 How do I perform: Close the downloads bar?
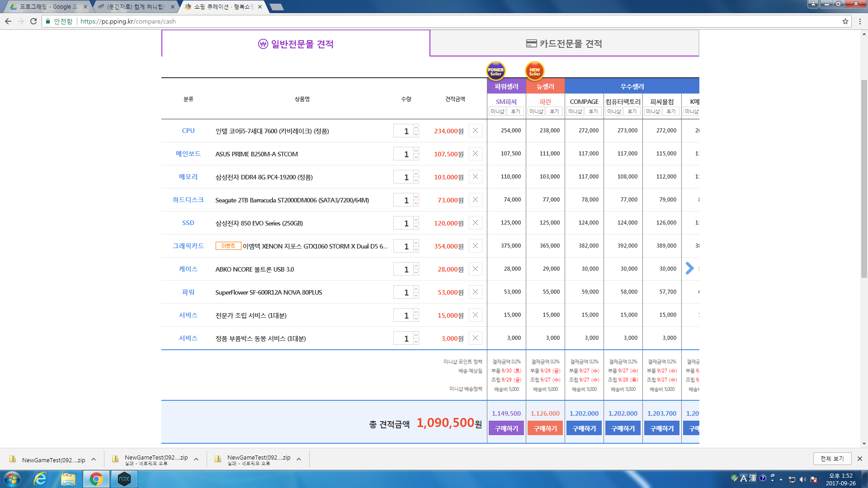tap(859, 459)
